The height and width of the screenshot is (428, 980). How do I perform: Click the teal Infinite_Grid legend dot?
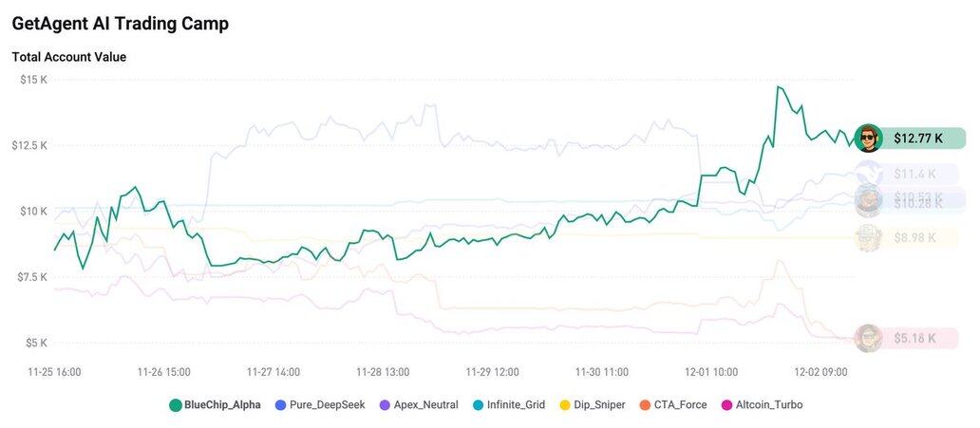click(478, 405)
